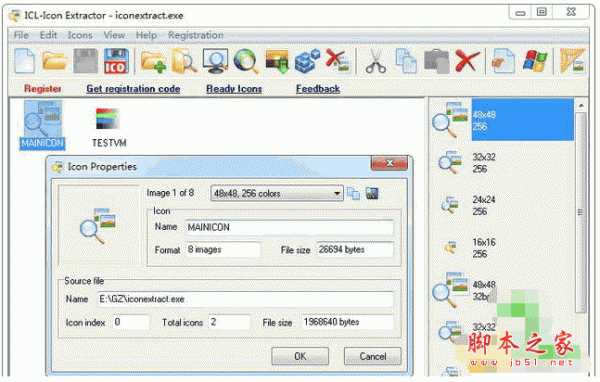Open the Help menu

[x=146, y=35]
